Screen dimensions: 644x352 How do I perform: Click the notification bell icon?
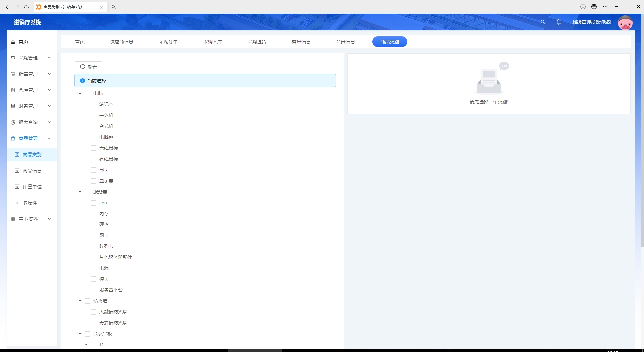[x=559, y=22]
